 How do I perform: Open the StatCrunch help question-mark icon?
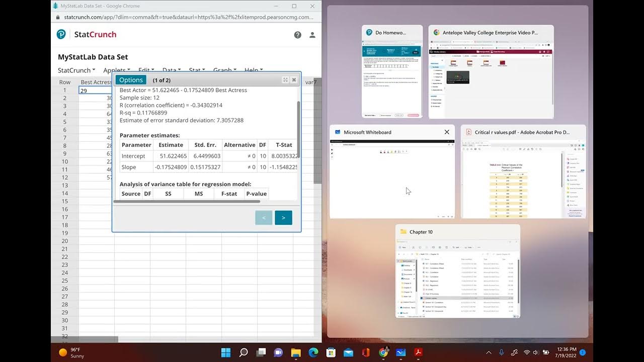297,35
